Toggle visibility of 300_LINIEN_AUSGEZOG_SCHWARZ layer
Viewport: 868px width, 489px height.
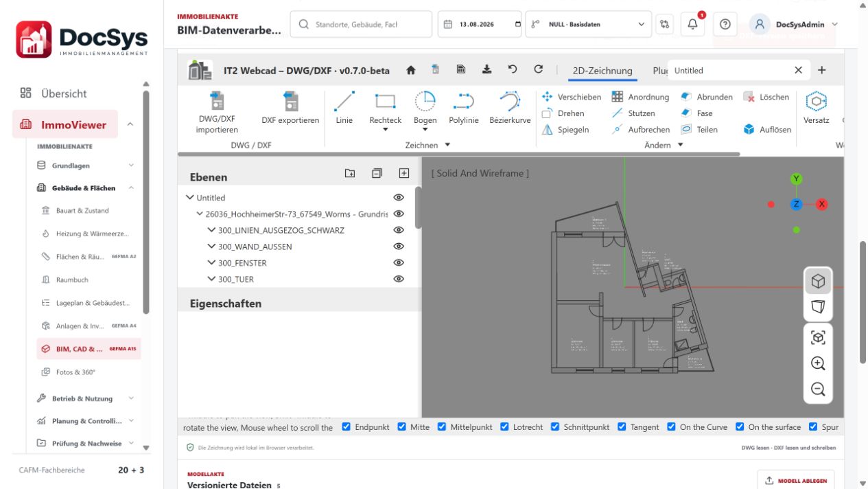click(x=399, y=230)
